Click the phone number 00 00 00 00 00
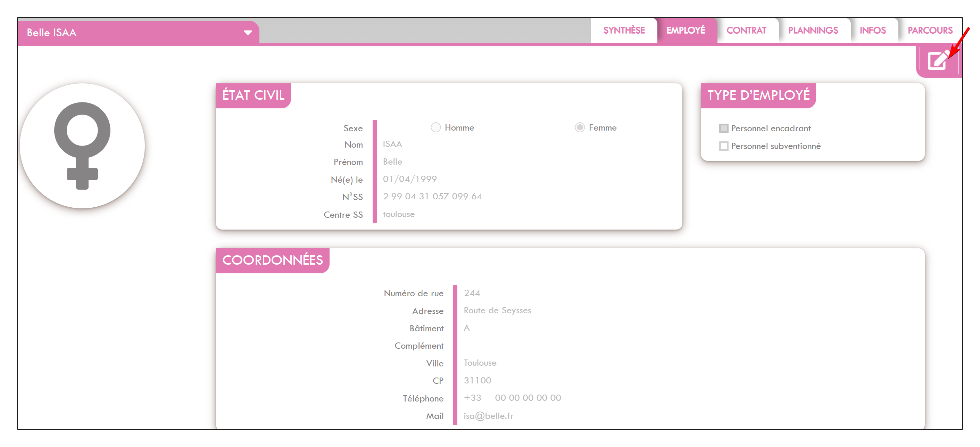Viewport: 980px width, 447px height. (x=528, y=398)
